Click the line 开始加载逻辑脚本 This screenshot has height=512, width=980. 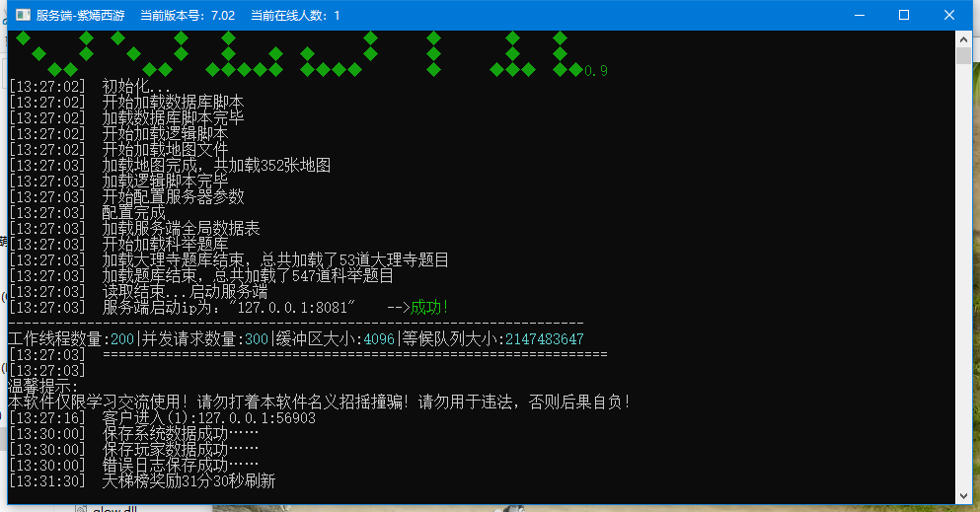(x=165, y=133)
